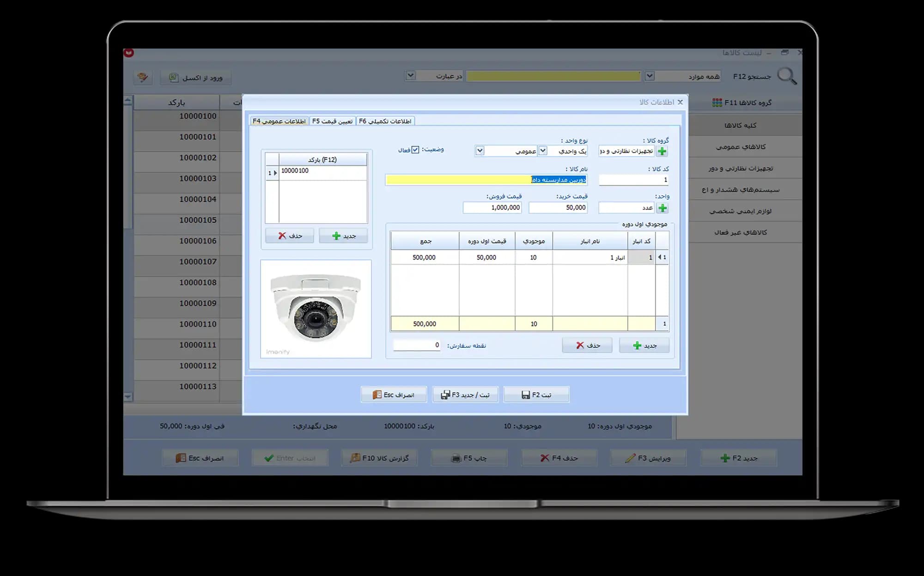Click the red X delete button under barcode list
The width and height of the screenshot is (924, 576).
(x=290, y=236)
